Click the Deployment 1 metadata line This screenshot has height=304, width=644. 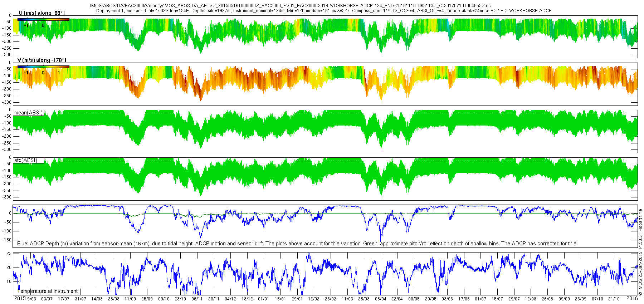coord(324,11)
